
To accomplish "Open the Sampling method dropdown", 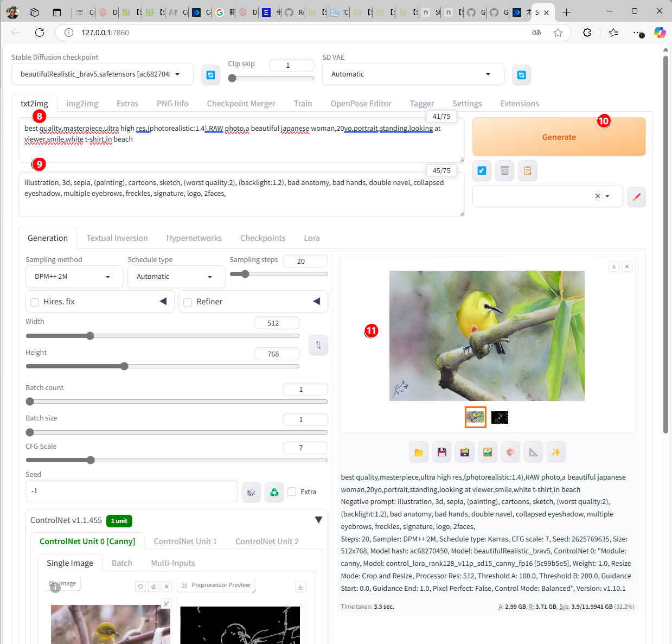I will (x=71, y=277).
